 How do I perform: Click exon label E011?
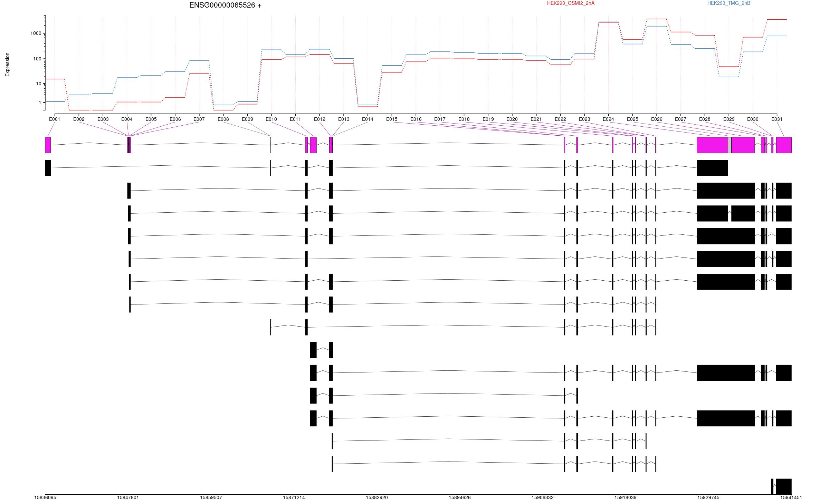[295, 119]
